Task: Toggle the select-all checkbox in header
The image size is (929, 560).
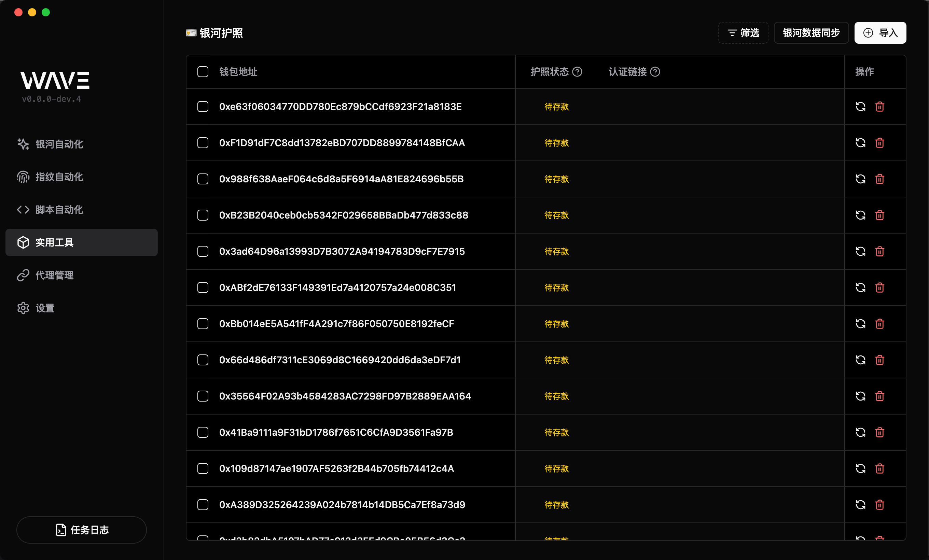Action: (x=203, y=72)
